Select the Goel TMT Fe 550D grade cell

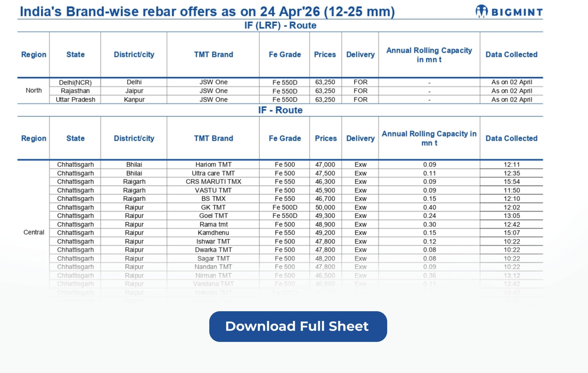coord(285,216)
